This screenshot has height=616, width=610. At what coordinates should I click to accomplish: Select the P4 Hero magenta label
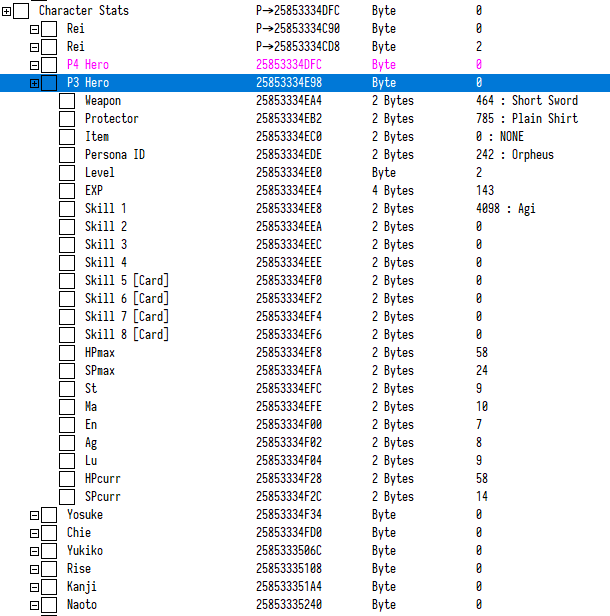(88, 65)
